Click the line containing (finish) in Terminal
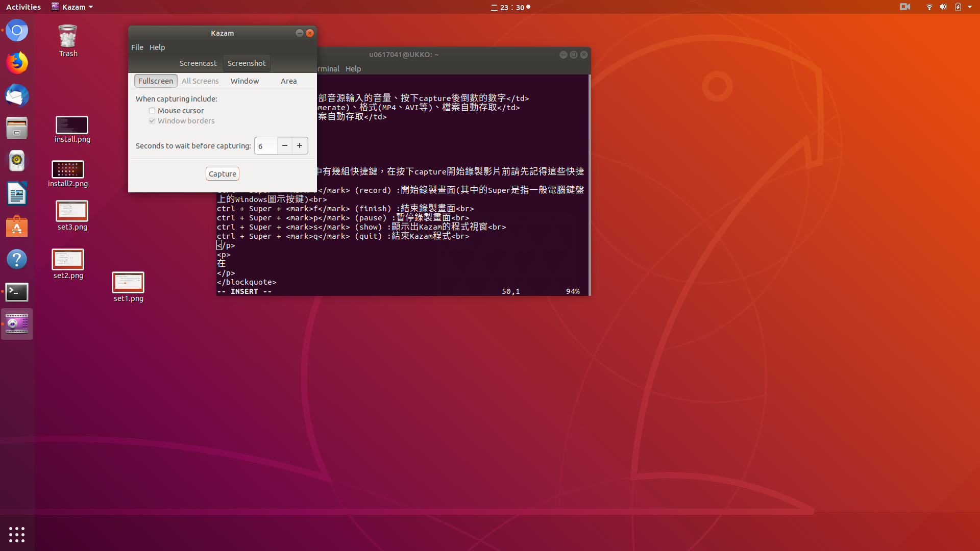The height and width of the screenshot is (551, 980). (346, 209)
